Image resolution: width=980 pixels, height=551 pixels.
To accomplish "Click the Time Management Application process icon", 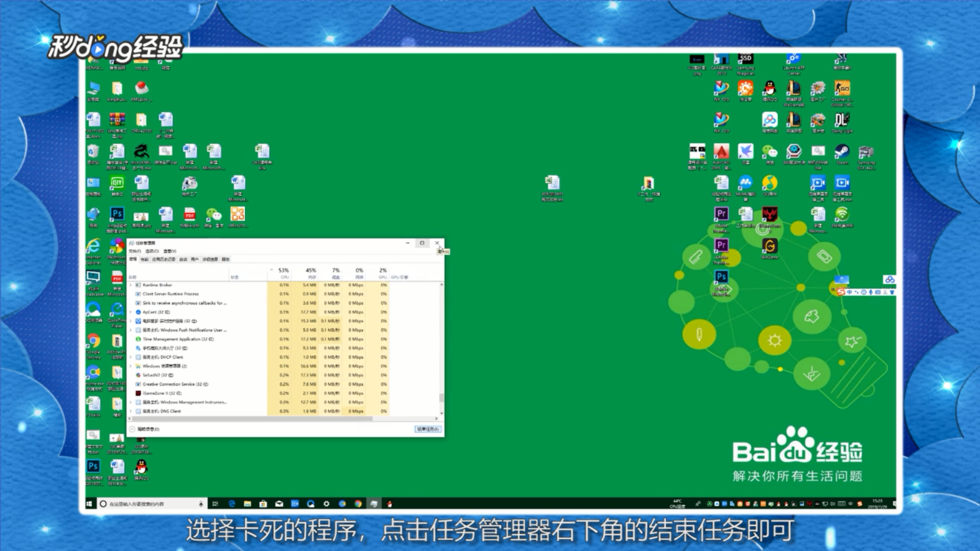I will click(138, 339).
